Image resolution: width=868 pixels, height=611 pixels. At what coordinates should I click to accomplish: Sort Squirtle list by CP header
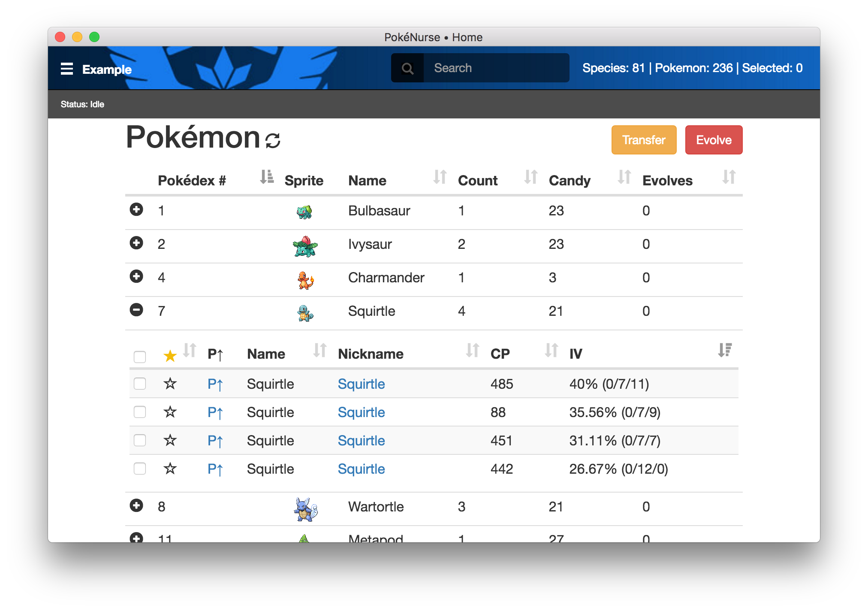pyautogui.click(x=500, y=354)
